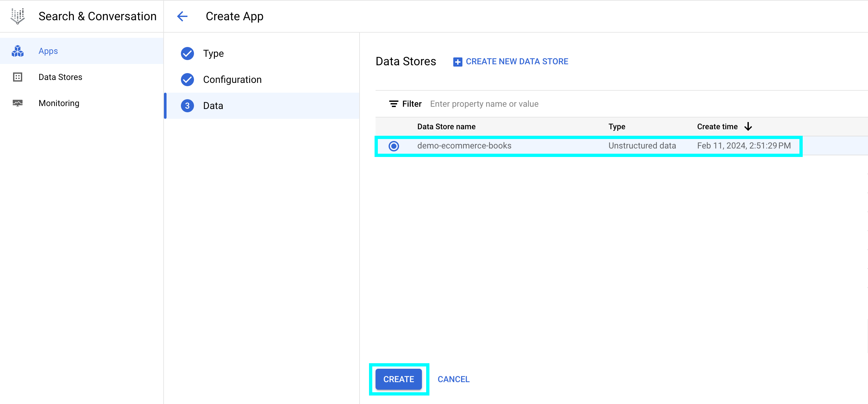
Task: Click the back arrow next to Create App
Action: coord(182,16)
